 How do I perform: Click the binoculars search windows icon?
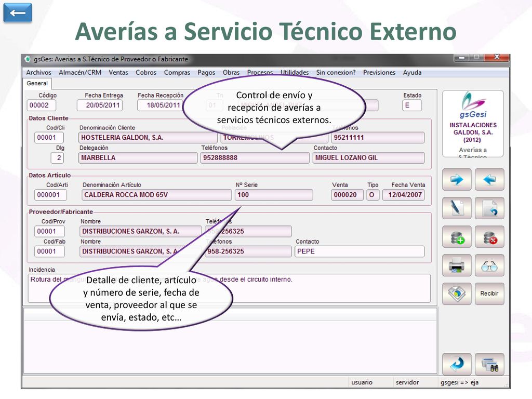[489, 364]
